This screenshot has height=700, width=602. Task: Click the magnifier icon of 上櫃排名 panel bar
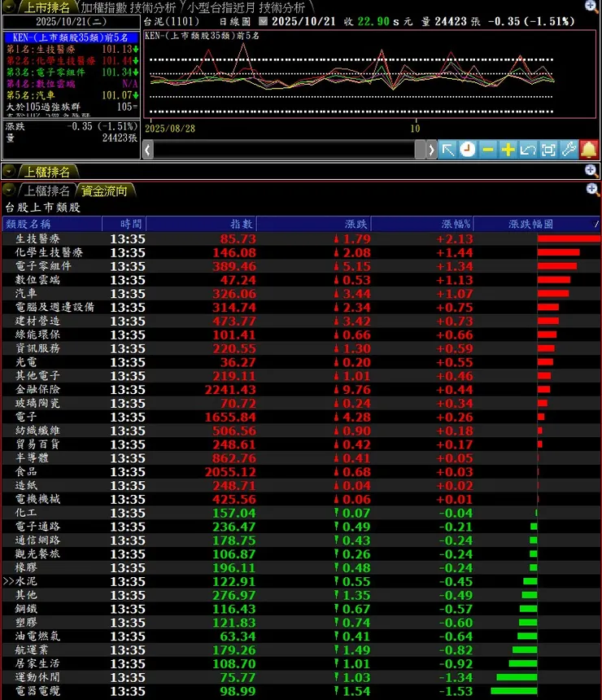(591, 171)
